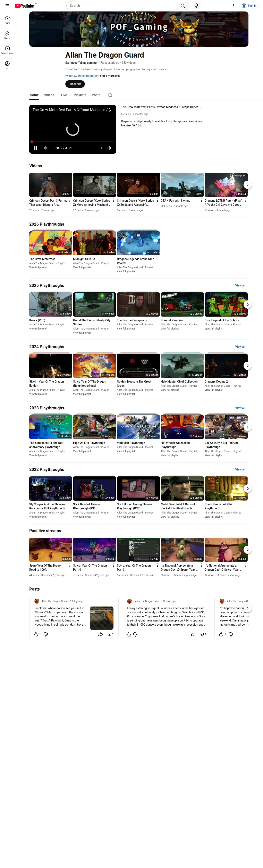Switch to the Home tab
The image size is (263, 868).
click(x=34, y=95)
